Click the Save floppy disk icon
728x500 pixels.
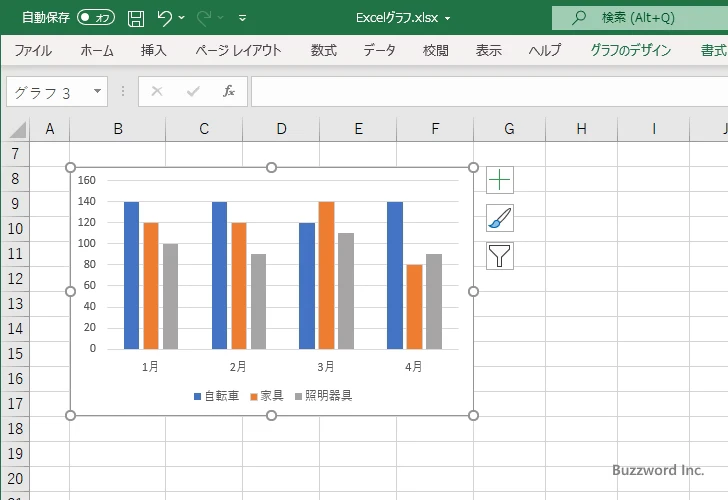point(136,18)
